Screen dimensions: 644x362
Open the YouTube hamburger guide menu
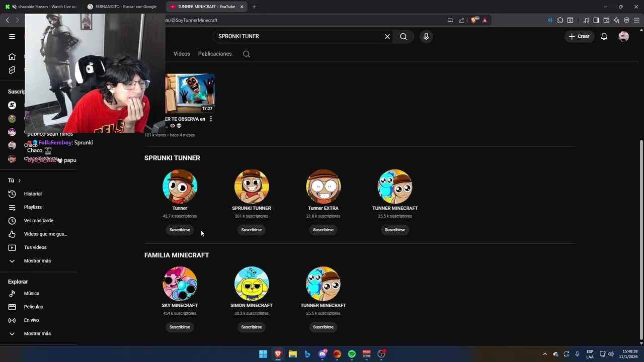point(12,36)
